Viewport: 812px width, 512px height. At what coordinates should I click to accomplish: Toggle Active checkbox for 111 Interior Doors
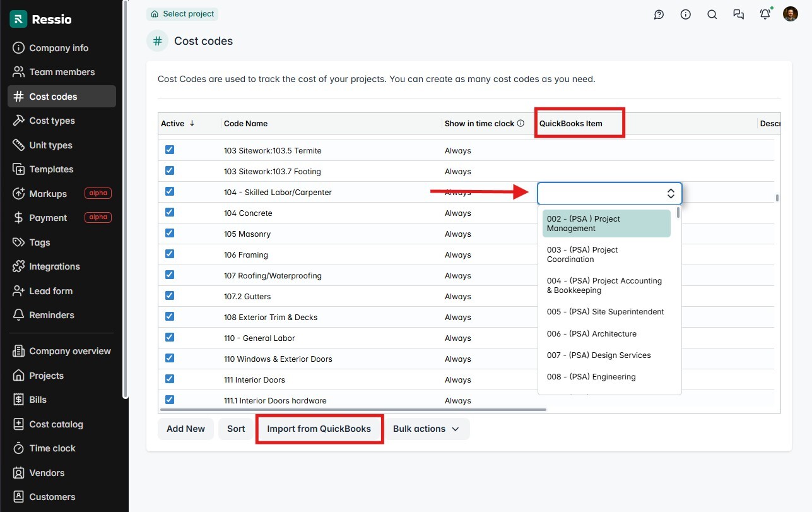point(169,379)
